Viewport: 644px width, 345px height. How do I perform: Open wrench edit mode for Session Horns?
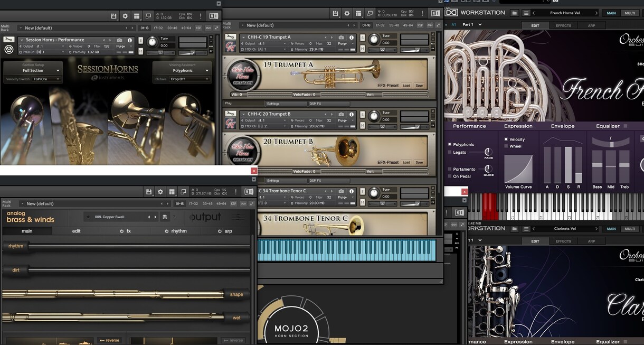click(x=9, y=40)
